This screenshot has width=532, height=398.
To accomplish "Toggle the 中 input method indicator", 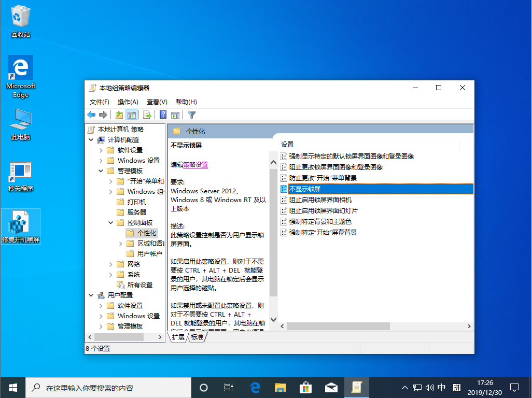I will click(x=440, y=387).
